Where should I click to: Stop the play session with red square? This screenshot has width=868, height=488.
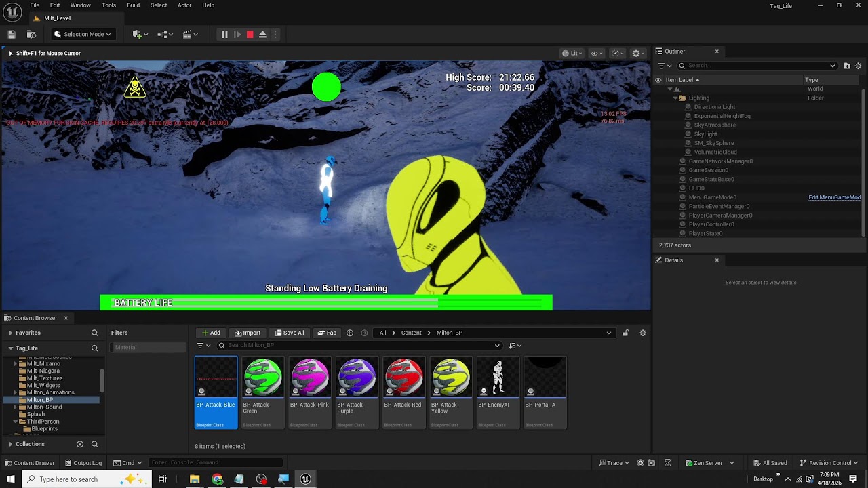click(x=250, y=34)
